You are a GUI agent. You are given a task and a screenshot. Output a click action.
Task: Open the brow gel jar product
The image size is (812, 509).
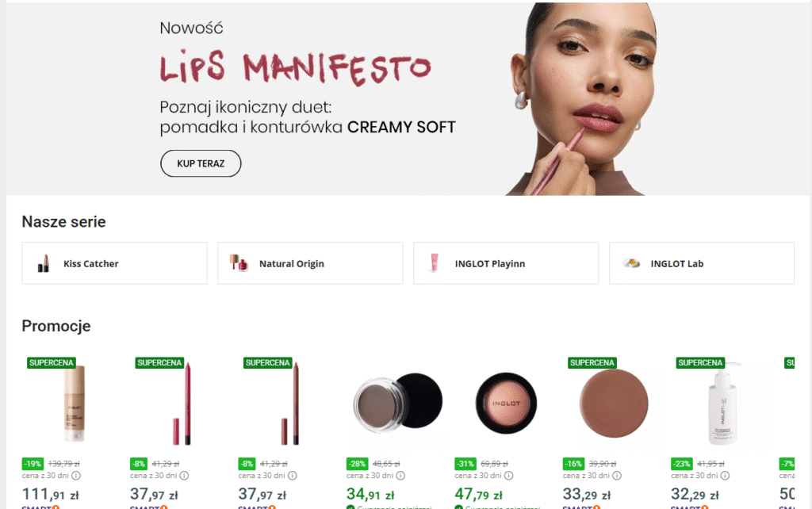[x=398, y=402]
